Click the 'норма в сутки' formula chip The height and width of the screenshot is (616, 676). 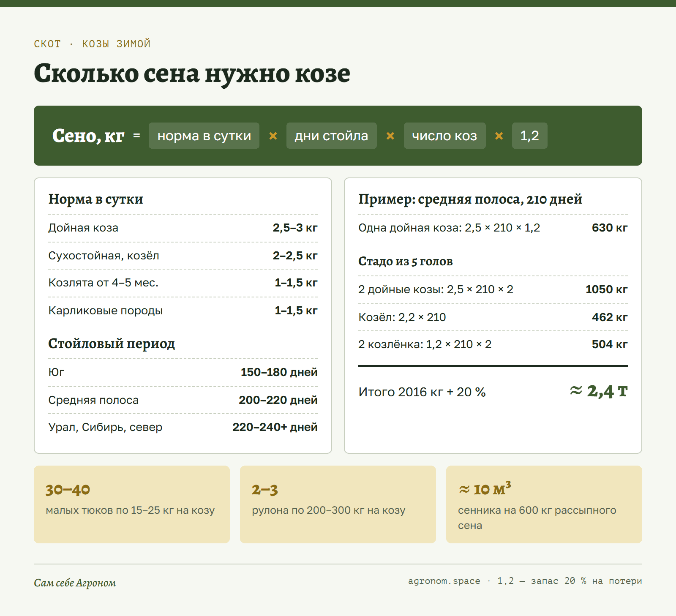pyautogui.click(x=204, y=136)
